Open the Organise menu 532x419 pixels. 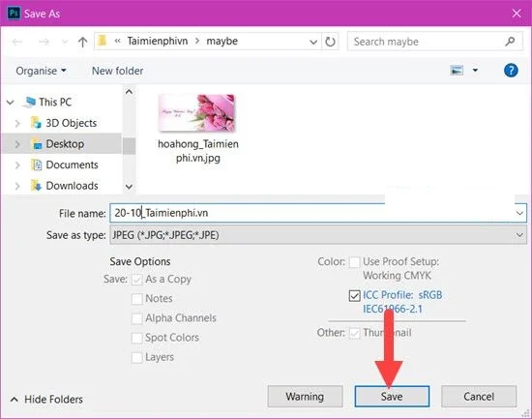click(x=41, y=71)
